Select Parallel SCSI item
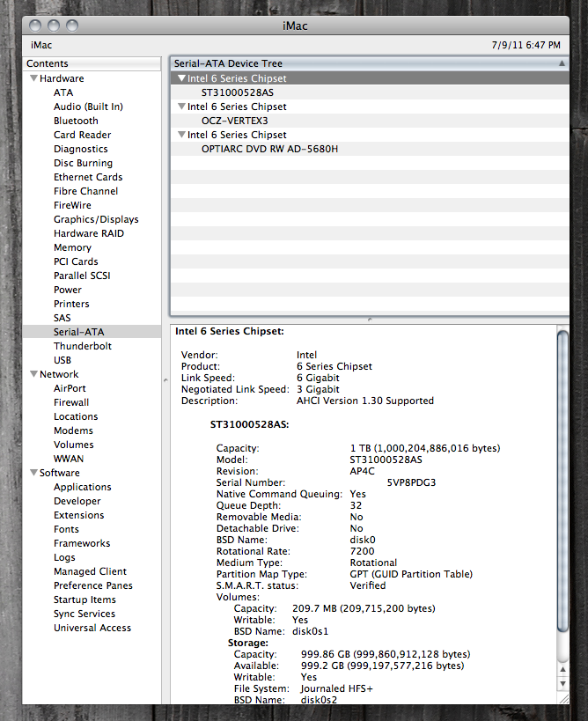 (x=82, y=276)
